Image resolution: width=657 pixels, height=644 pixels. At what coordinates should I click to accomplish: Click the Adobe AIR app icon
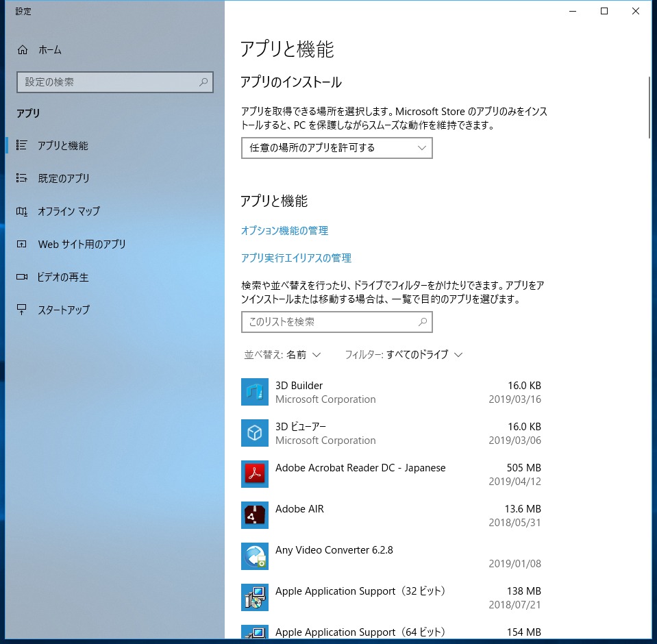[x=254, y=515]
